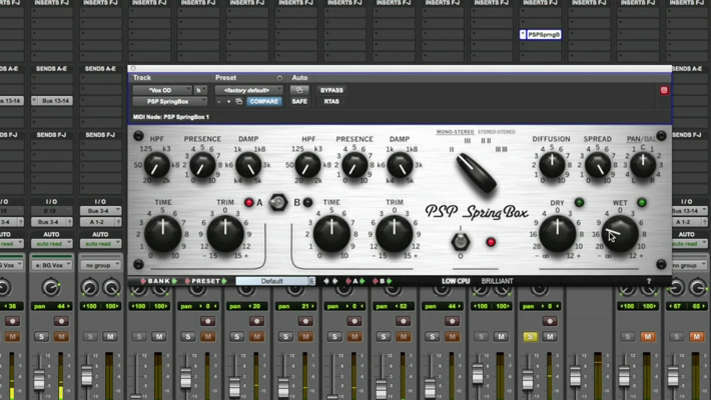The height and width of the screenshot is (400, 711).
Task: Click the fully visible Bus 13-14 send slot
Action: [51, 101]
